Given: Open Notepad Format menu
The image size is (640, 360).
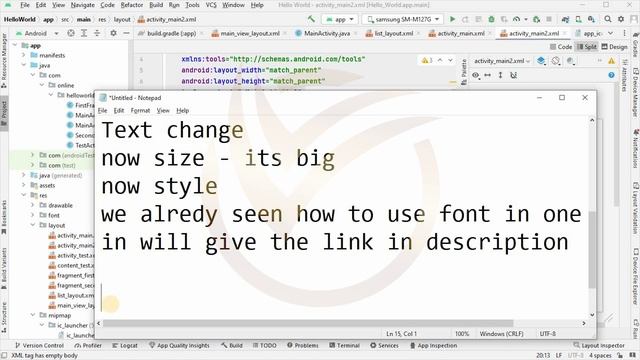Looking at the screenshot, I should pos(140,111).
